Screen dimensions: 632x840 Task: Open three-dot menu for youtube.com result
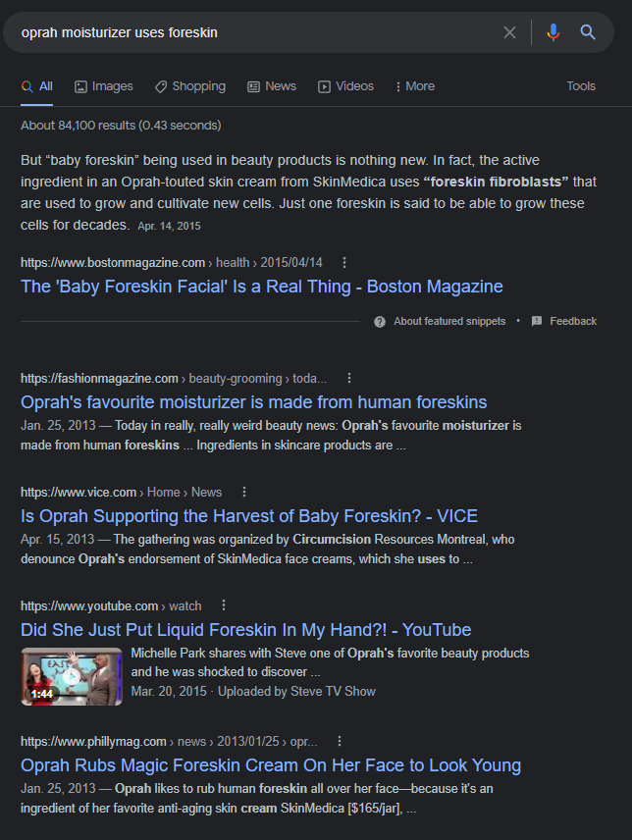click(224, 605)
